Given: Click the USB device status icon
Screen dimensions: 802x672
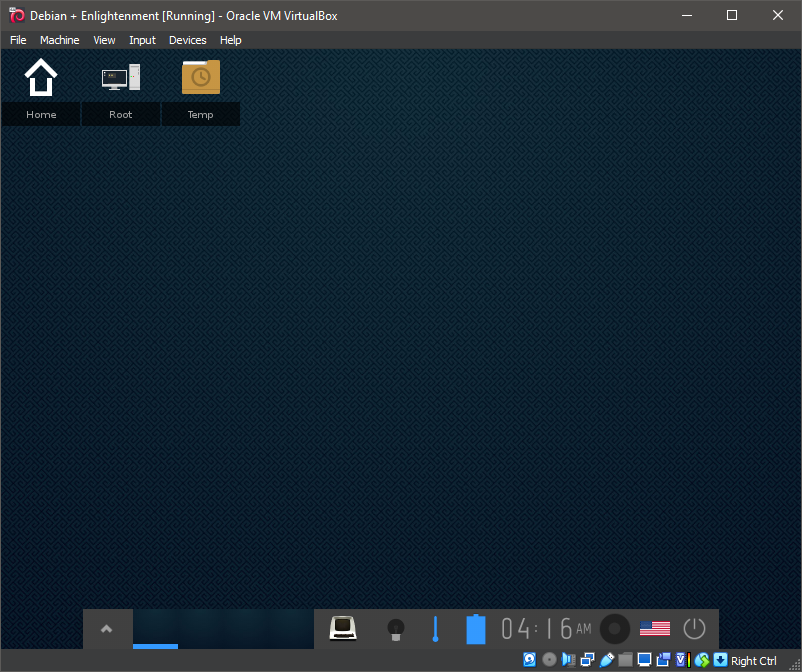Looking at the screenshot, I should pos(606,660).
